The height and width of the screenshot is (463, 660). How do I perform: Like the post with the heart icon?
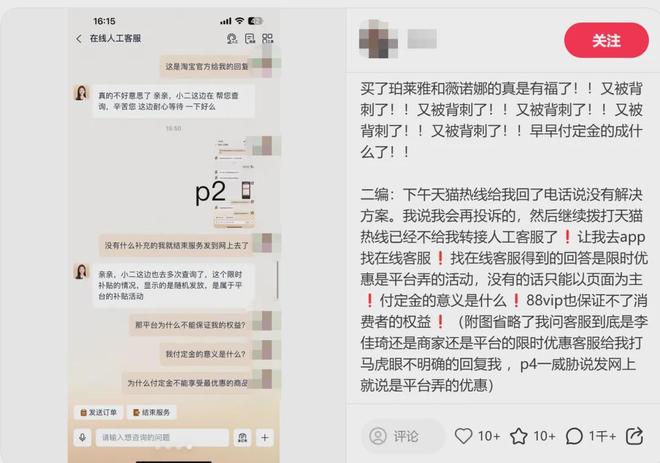tap(463, 436)
